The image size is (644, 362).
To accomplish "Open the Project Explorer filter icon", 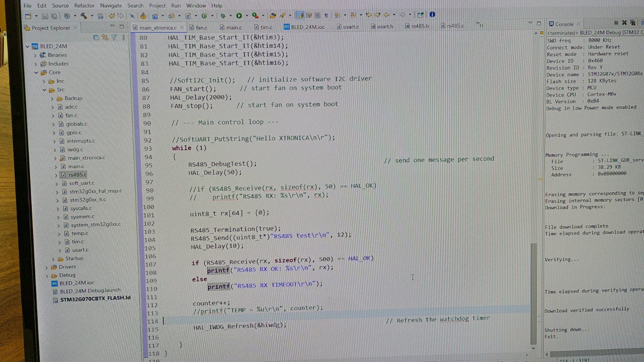I will [114, 37].
